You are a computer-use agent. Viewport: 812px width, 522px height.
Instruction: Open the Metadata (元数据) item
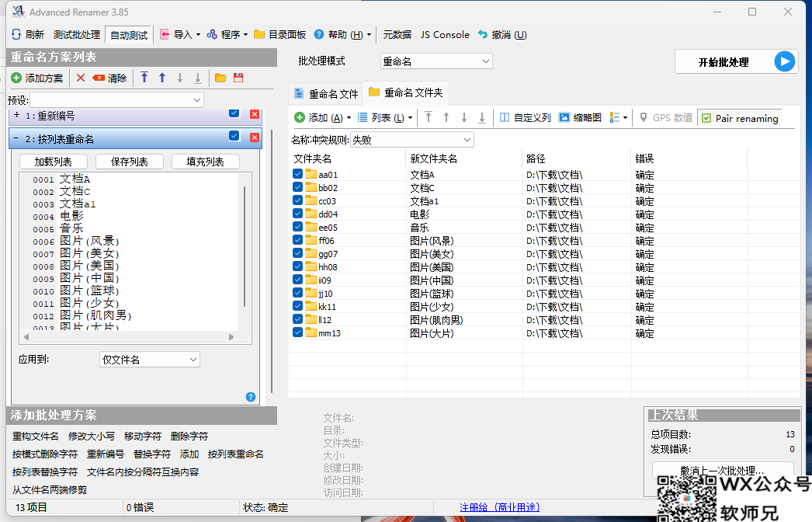click(x=397, y=34)
